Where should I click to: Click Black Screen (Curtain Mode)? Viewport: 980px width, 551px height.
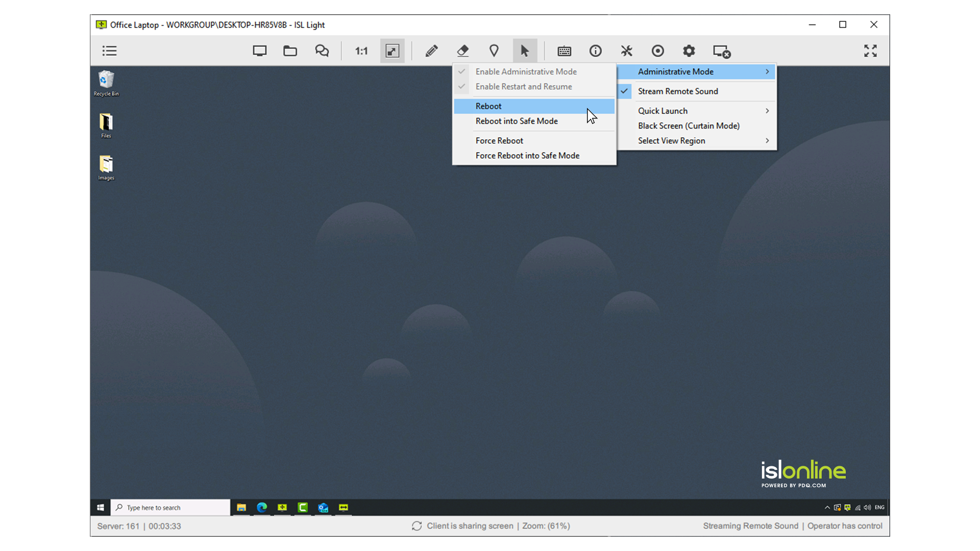688,126
